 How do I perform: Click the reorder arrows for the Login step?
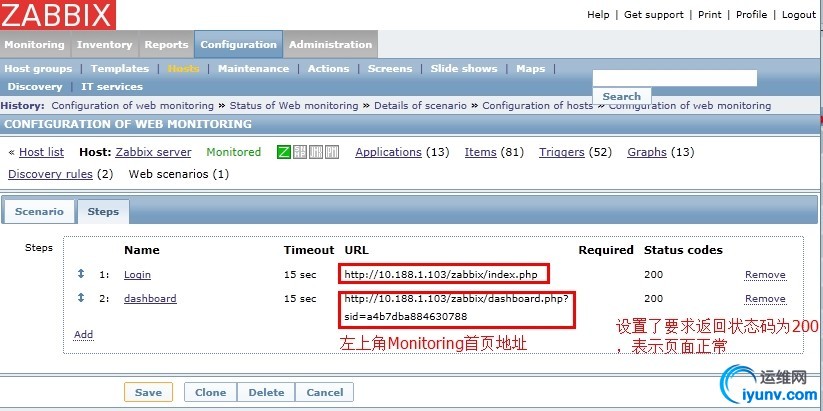point(81,273)
